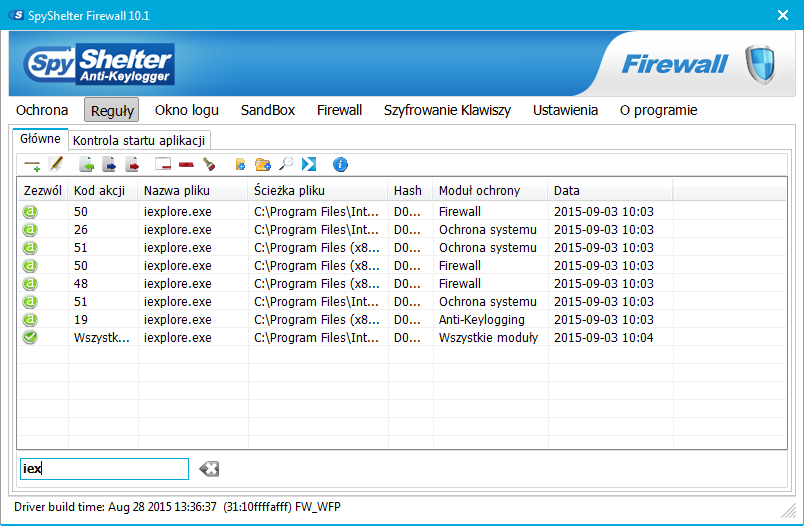
Task: Click the export icon with red arrow
Action: (x=132, y=165)
